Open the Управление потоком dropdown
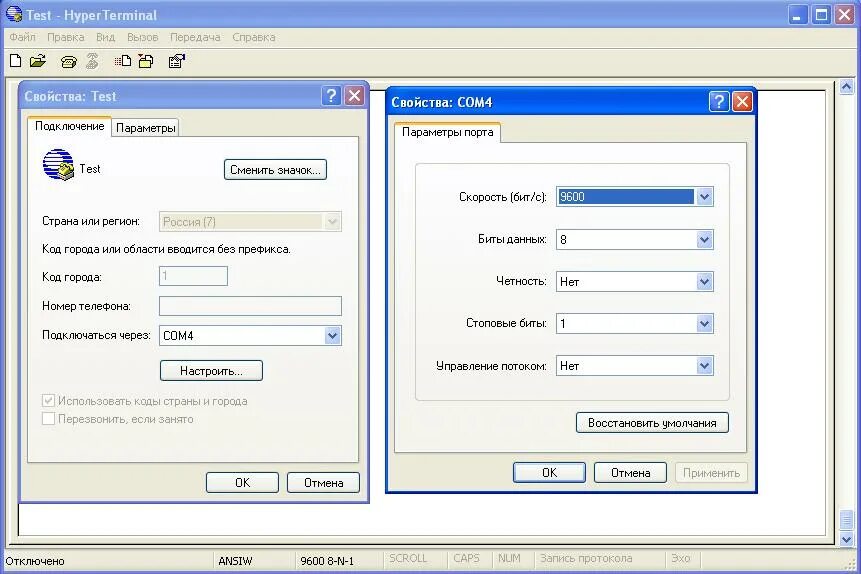This screenshot has height=574, width=861. pos(705,366)
